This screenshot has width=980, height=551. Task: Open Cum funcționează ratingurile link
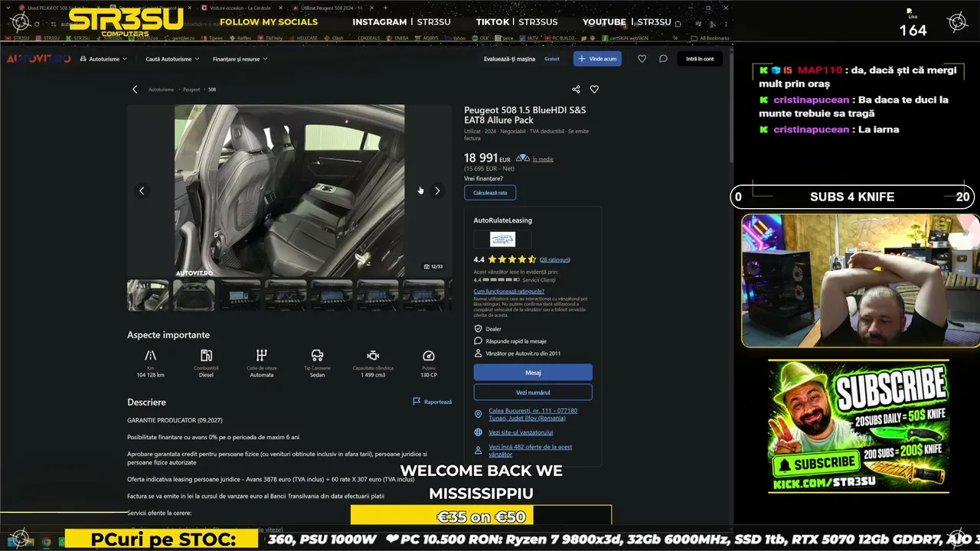click(509, 291)
